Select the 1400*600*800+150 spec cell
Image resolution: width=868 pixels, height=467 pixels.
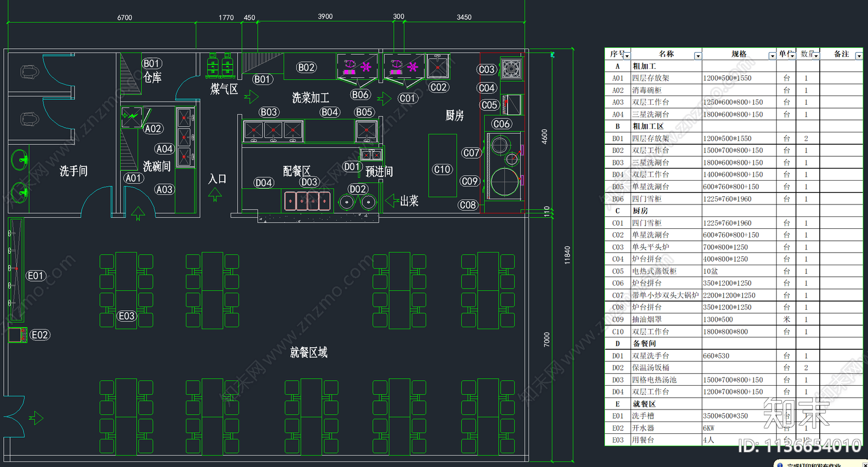739,175
